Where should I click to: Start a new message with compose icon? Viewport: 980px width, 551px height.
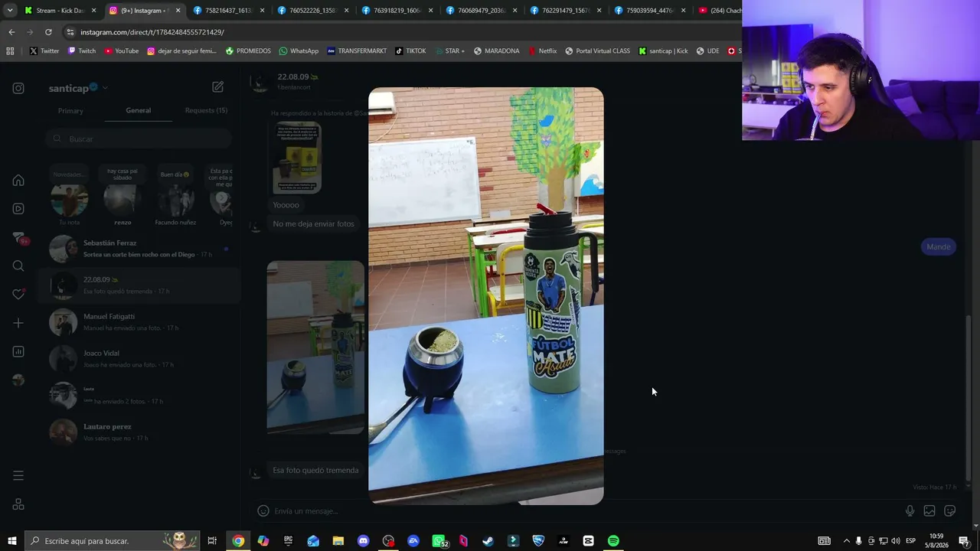coord(218,87)
